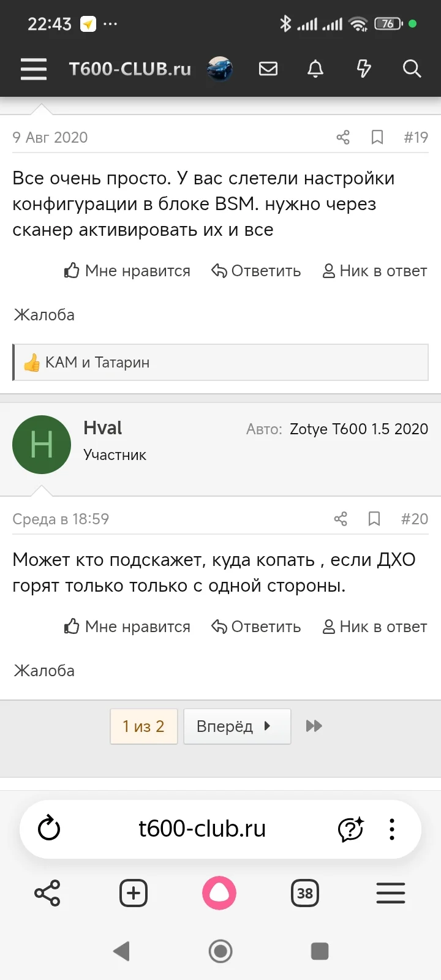Tap the t600-club.ru address field
The width and height of the screenshot is (441, 980).
tap(202, 829)
